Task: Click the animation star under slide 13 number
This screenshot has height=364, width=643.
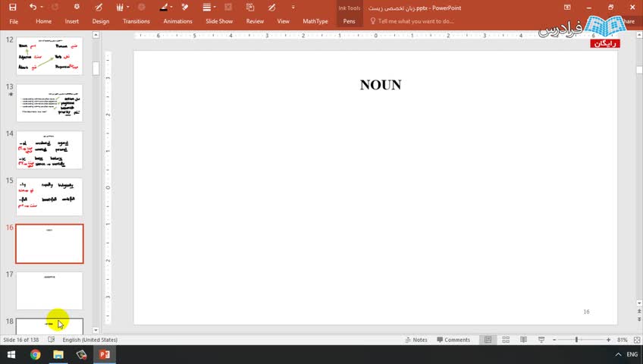Action: (11, 95)
